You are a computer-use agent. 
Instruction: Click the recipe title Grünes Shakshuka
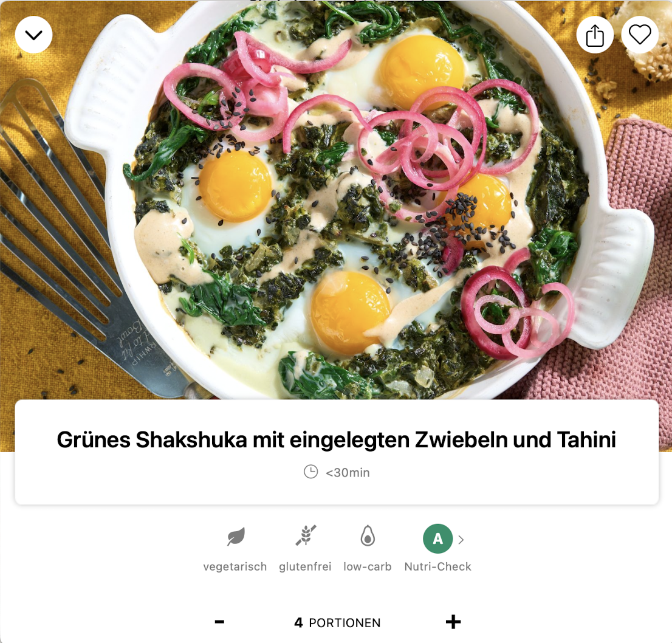337,440
